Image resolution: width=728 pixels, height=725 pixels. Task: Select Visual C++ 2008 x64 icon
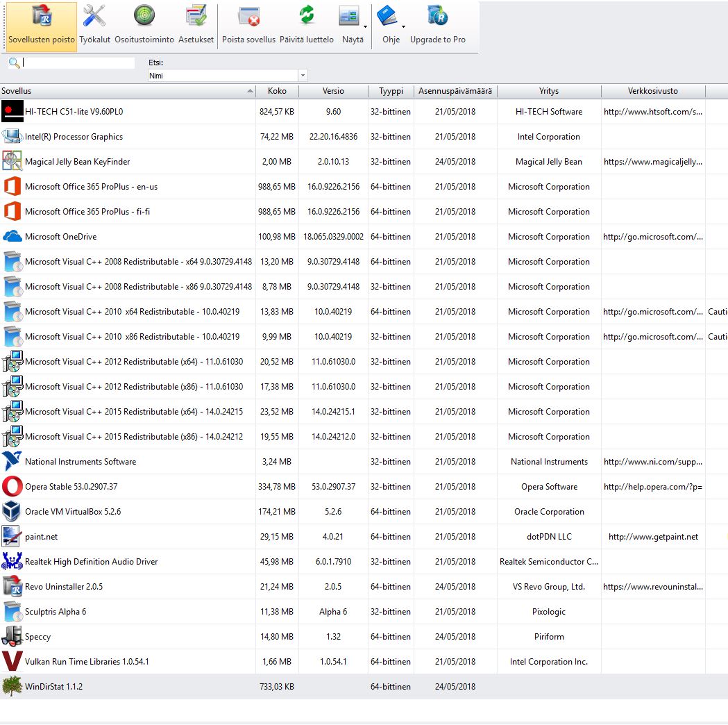pos(13,262)
